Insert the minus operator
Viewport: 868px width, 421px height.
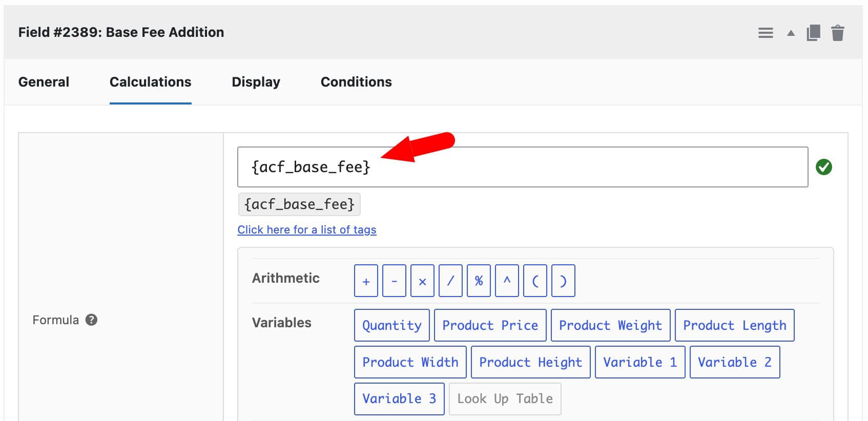(394, 281)
